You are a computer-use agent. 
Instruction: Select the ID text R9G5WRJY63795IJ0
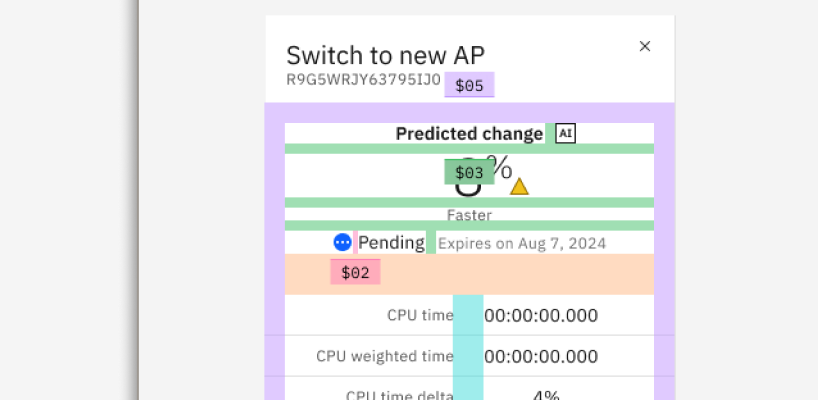(363, 80)
